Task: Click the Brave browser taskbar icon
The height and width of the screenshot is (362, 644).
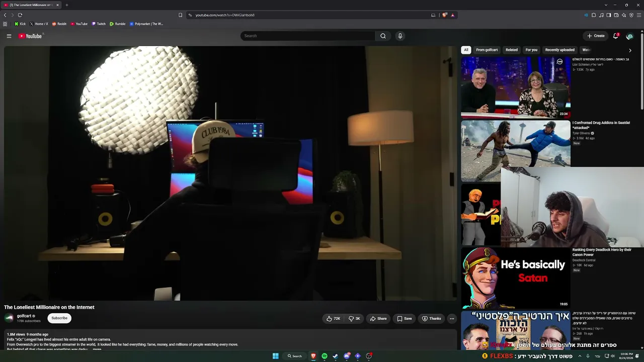Action: (x=313, y=356)
